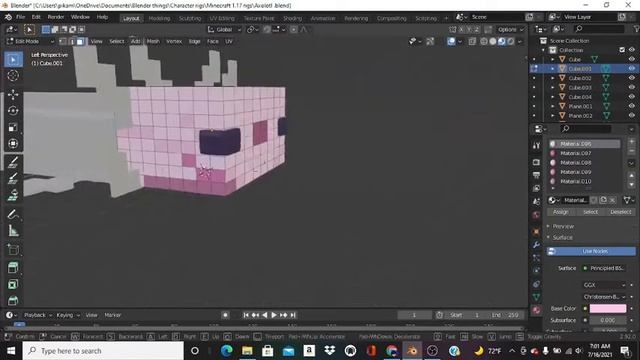Click the Assign material button
This screenshot has height=360, width=640.
click(x=560, y=212)
